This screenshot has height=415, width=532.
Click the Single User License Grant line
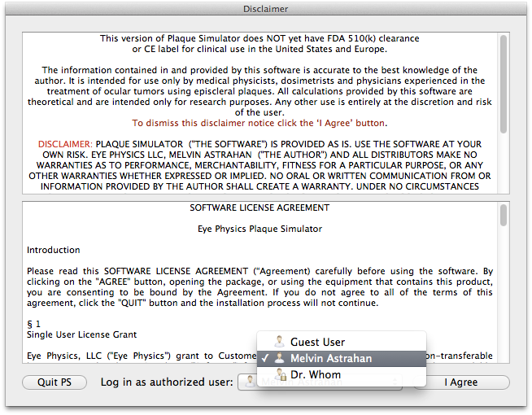point(81,334)
